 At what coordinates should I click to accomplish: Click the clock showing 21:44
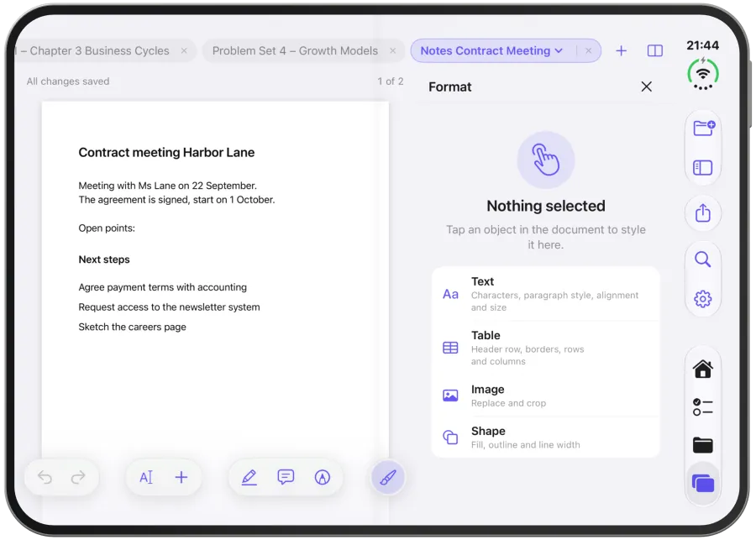[x=702, y=45]
